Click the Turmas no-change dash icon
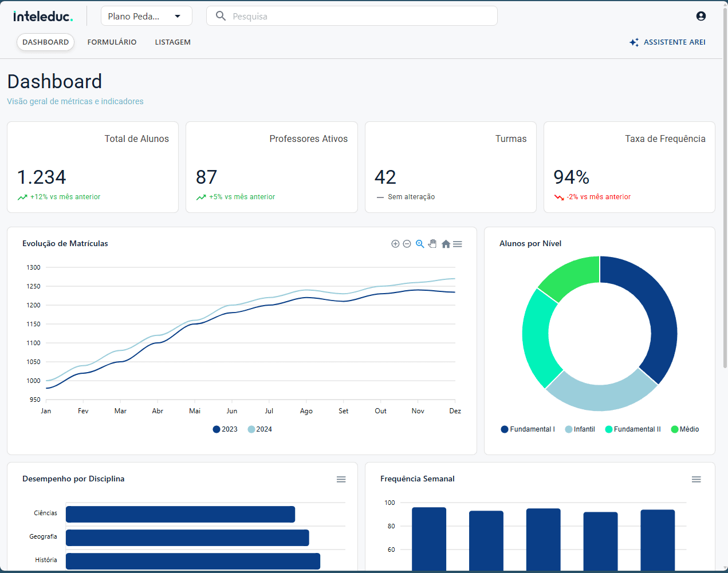Image resolution: width=728 pixels, height=573 pixels. [380, 197]
